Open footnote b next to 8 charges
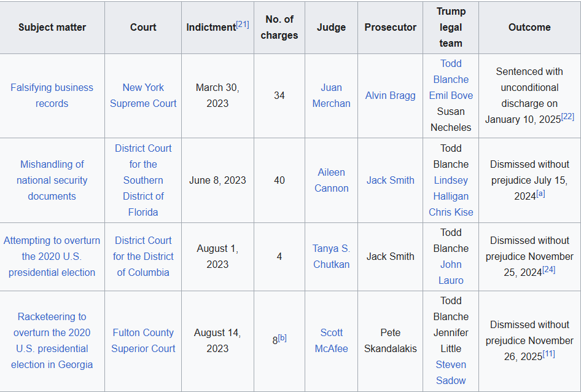This screenshot has width=581, height=392. 283,338
